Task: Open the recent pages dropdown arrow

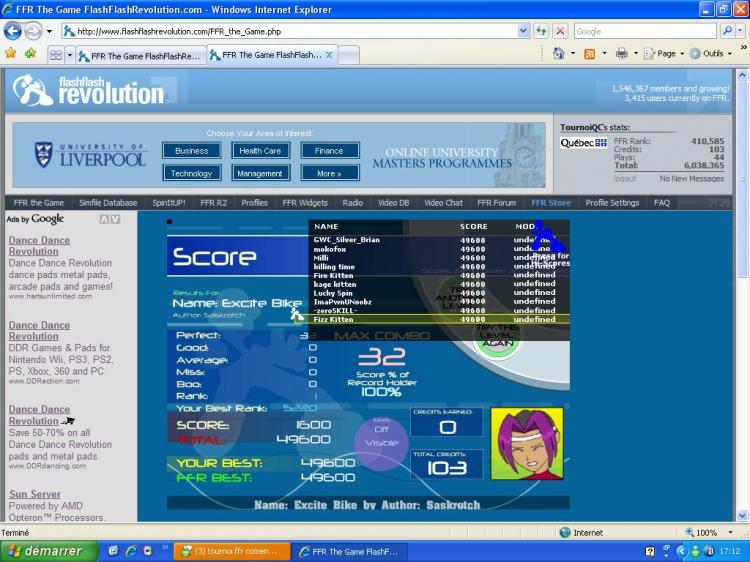Action: (49, 32)
